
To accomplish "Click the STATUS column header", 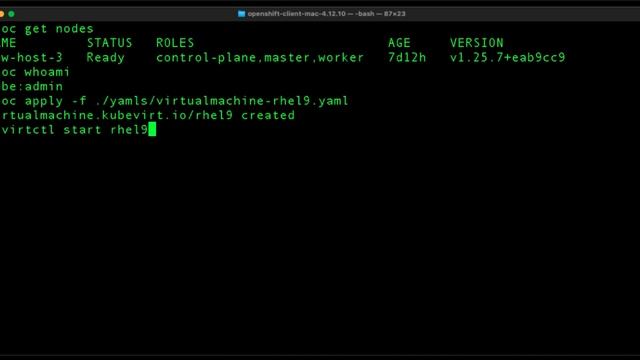I will [110, 43].
